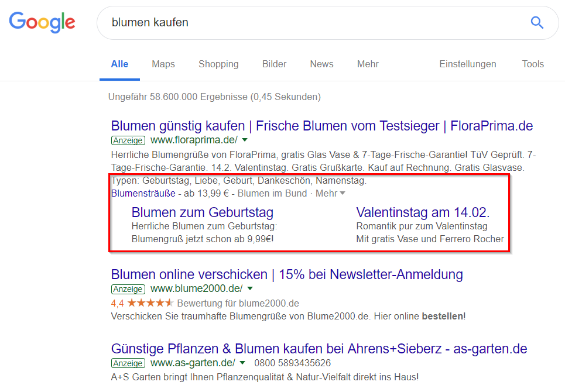Open the 'Valentinstag am 14.02.' sitelink
Image resolution: width=565 pixels, height=392 pixels.
point(423,212)
